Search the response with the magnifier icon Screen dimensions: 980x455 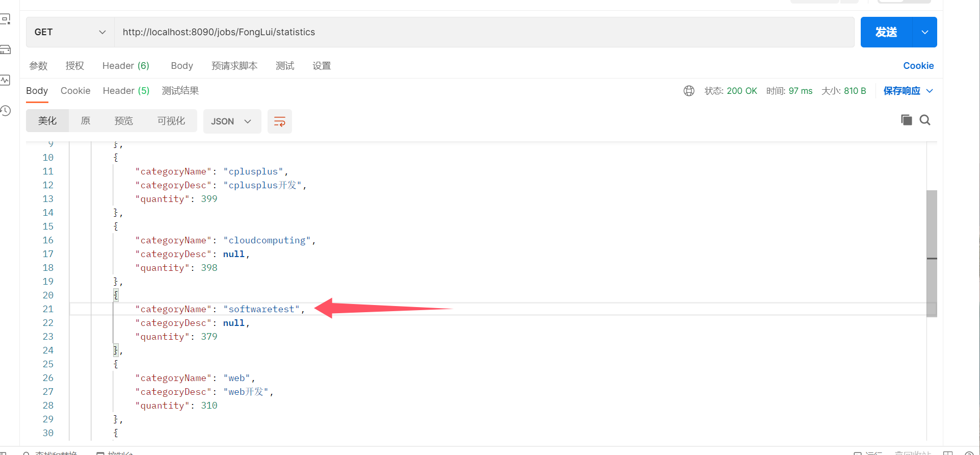(925, 120)
